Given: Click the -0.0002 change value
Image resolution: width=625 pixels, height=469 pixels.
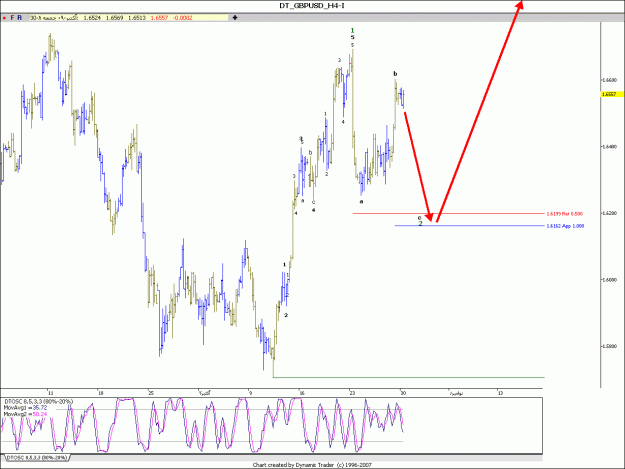Looking at the screenshot, I should pyautogui.click(x=183, y=18).
